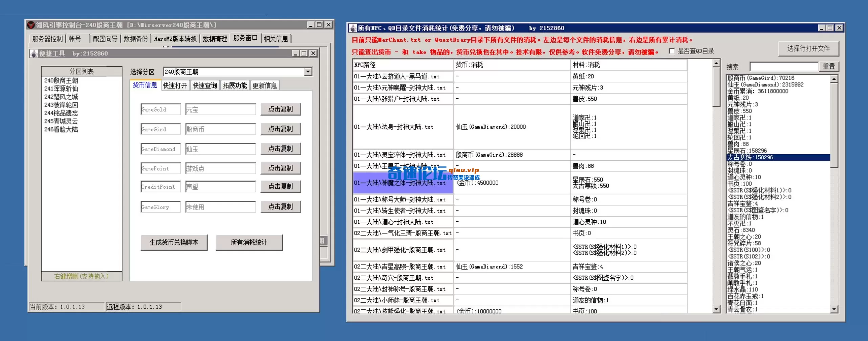
Task: Select 金币累消: 3611800000 in totals list
Action: coord(778,91)
